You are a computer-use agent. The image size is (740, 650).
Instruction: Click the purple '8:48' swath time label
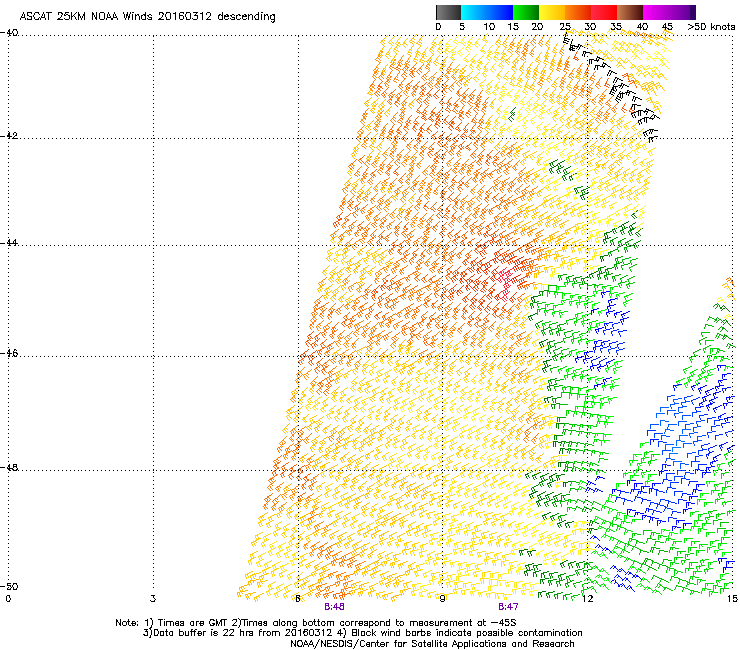(x=334, y=607)
